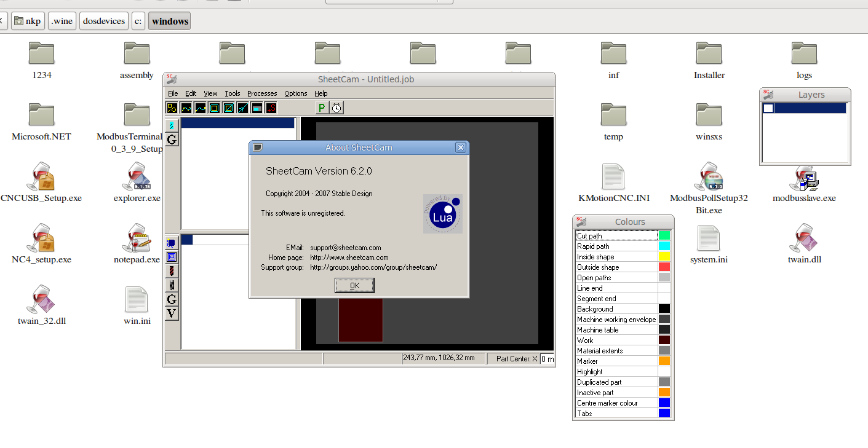Click the Part Center X value field
This screenshot has width=868, height=448.
coord(547,359)
